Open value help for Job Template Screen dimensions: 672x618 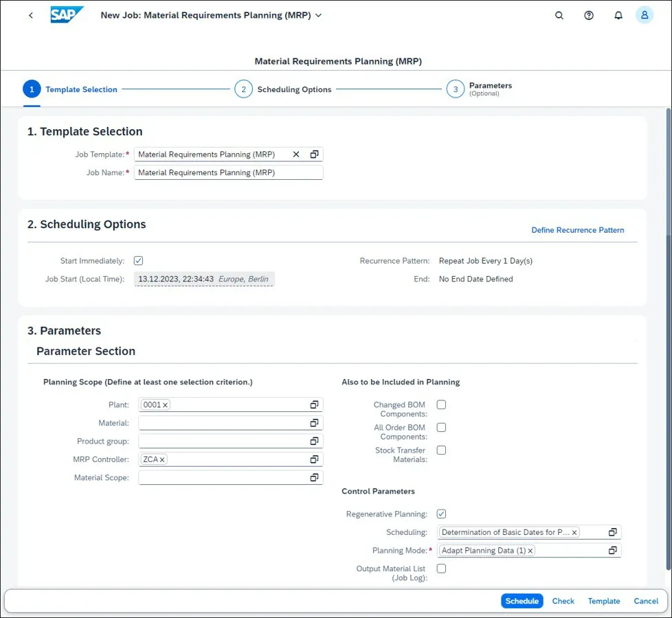314,154
